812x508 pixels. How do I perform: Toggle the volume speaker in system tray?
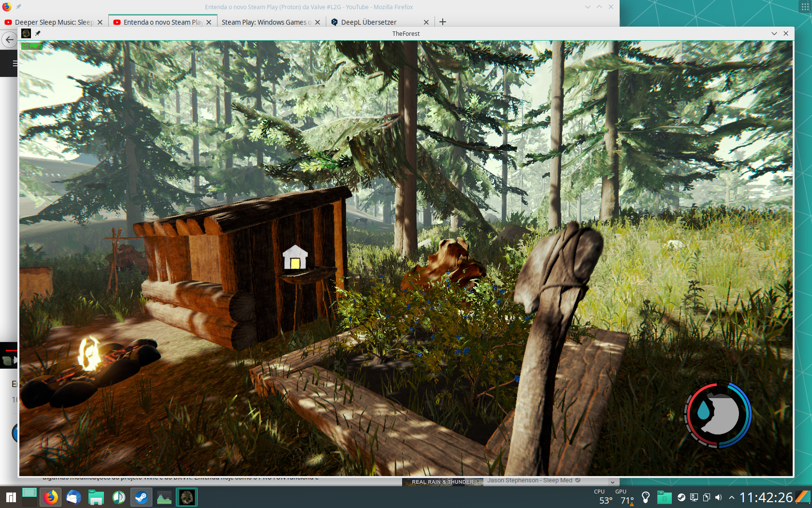point(719,497)
